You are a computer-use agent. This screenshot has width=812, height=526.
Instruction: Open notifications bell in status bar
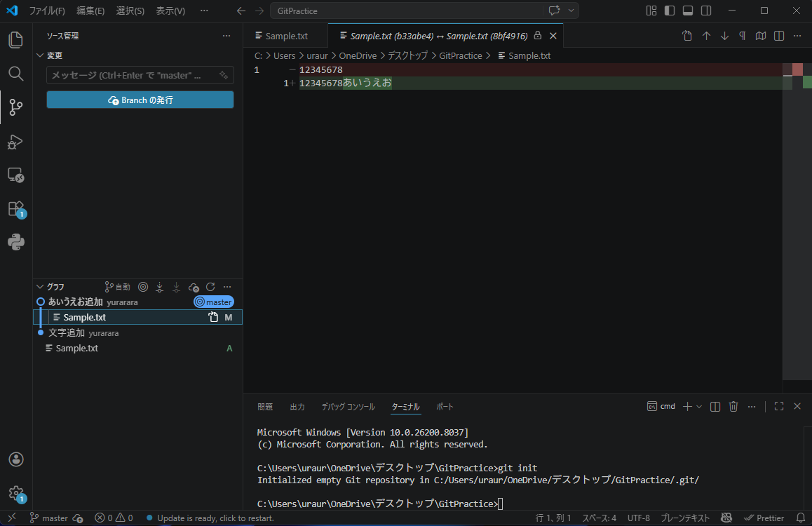(801, 518)
